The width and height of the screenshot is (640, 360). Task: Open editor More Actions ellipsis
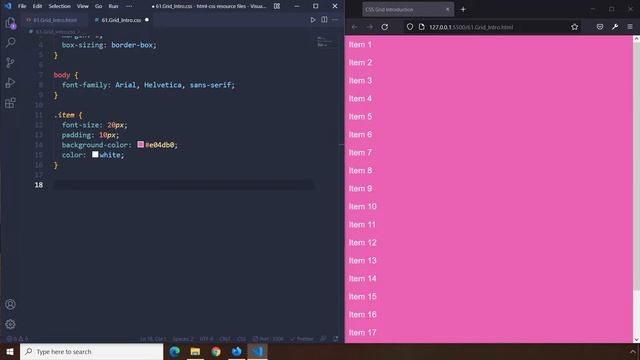(x=335, y=20)
